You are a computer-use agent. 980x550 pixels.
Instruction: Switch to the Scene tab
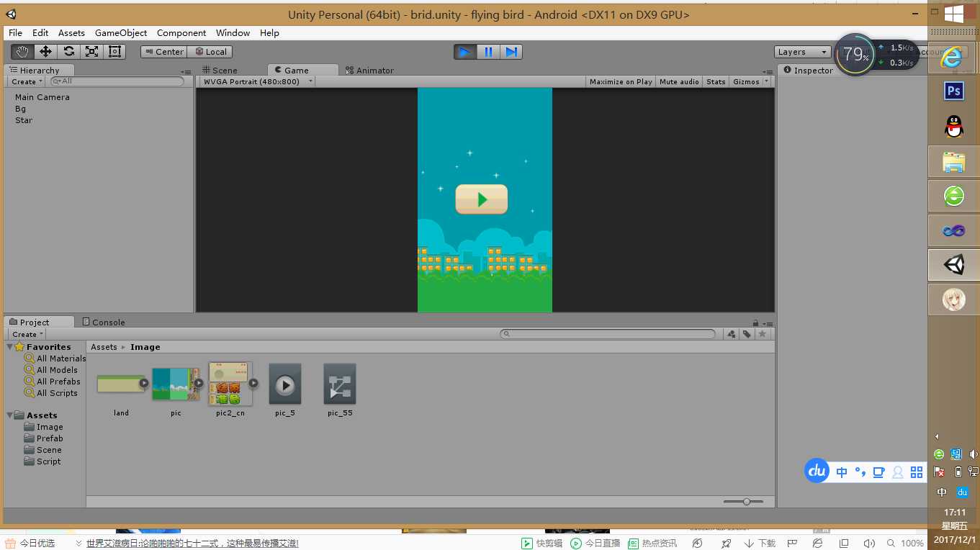tap(220, 70)
